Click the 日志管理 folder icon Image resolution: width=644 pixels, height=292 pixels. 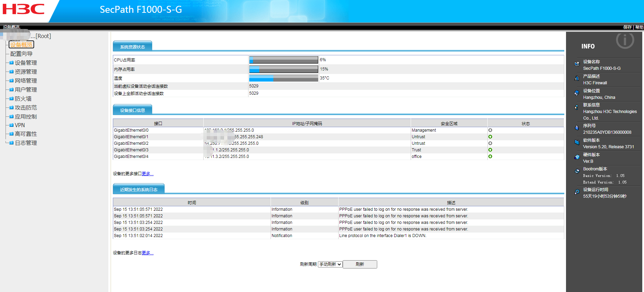coord(11,143)
